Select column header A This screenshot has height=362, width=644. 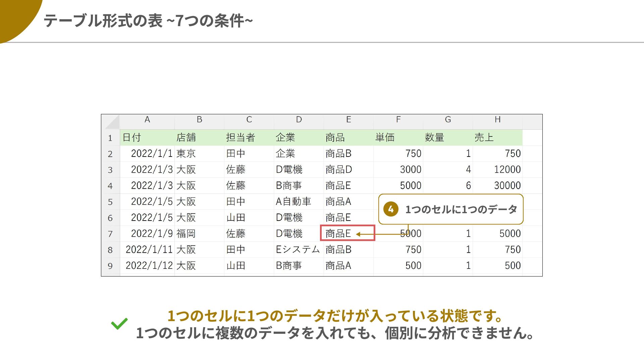tap(147, 122)
